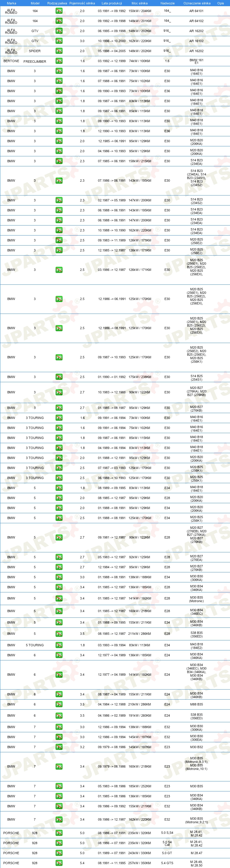Click the fuel icon in the 158kW / 215KM row
Image resolution: width=230 pixels, height=868 pixels.
(x=59, y=161)
